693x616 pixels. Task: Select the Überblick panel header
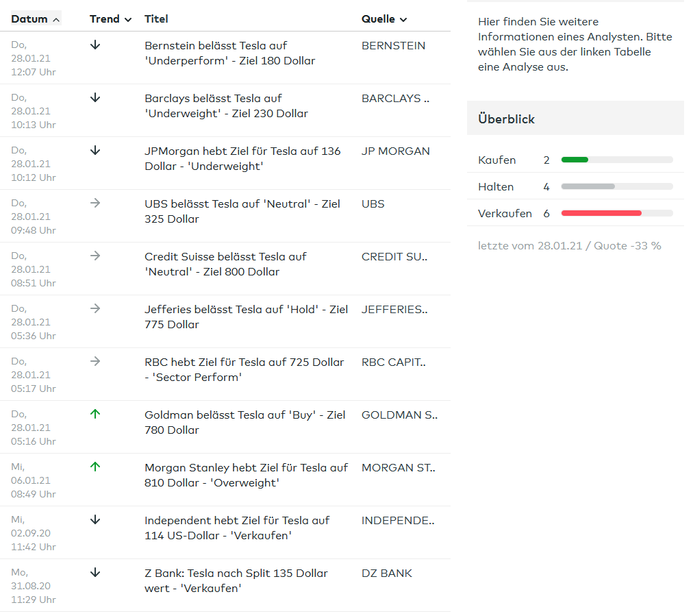(575, 119)
